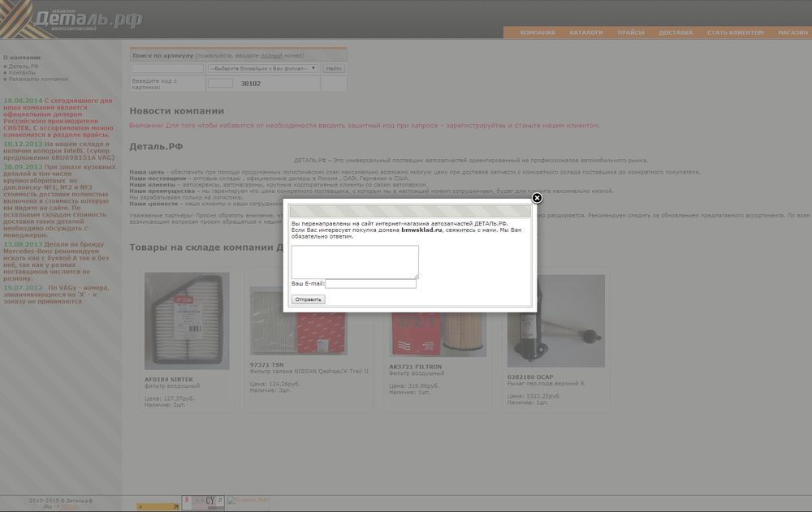Focus the Ваш E-mail input field
The height and width of the screenshot is (512, 812).
[x=370, y=284]
